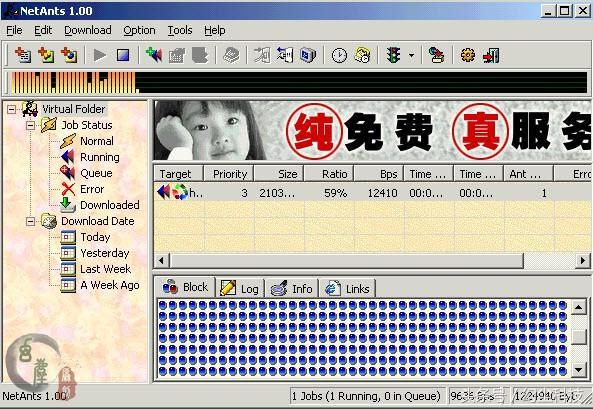Click the block panel vertical scroll thumb
593x409 pixels.
[579, 336]
